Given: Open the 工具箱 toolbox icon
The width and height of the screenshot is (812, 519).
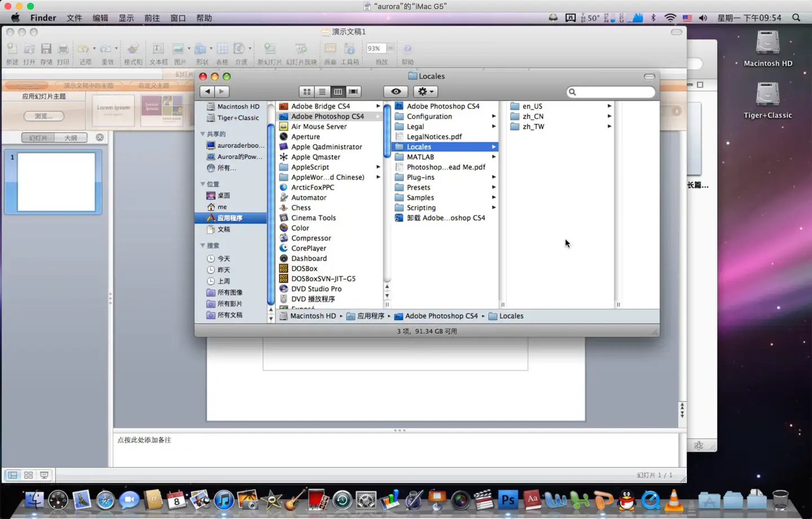Looking at the screenshot, I should point(350,49).
